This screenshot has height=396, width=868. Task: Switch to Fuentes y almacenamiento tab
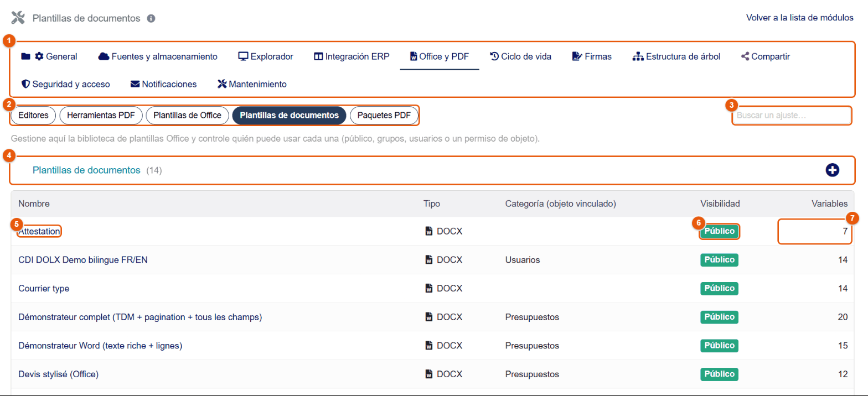158,56
